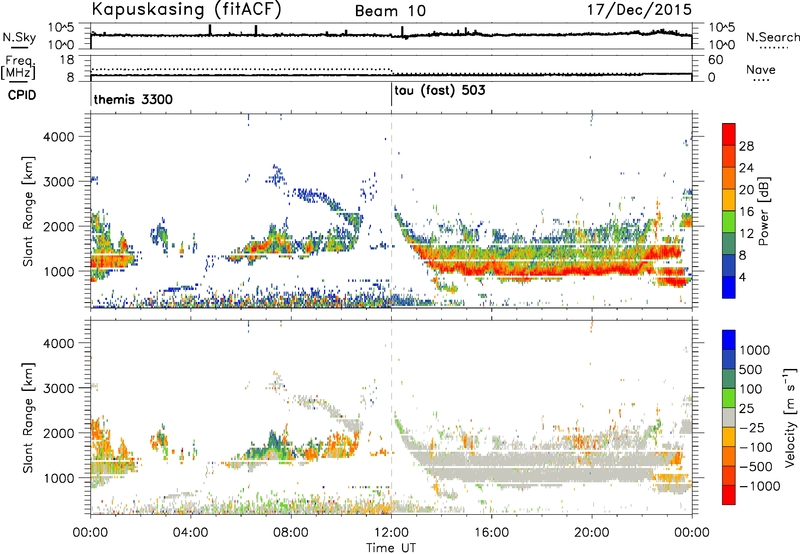Click the 'Kapuskasing (fitACF)' title text

(x=186, y=9)
